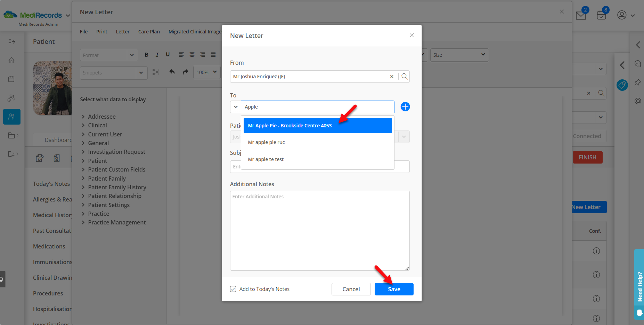This screenshot has height=325, width=644.
Task: Open Procedures in patient sidebar
Action: (48, 293)
